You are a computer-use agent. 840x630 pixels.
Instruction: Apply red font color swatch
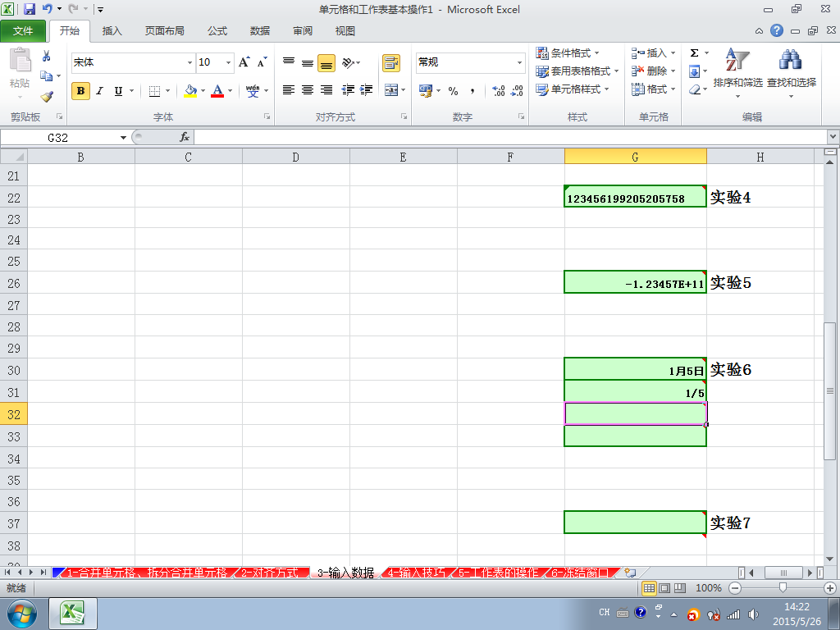pyautogui.click(x=217, y=91)
